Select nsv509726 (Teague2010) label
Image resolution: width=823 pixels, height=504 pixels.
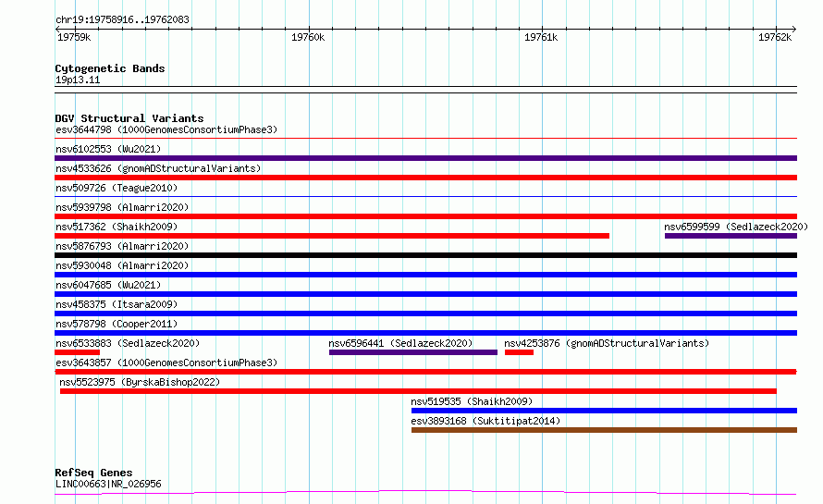[x=117, y=188]
